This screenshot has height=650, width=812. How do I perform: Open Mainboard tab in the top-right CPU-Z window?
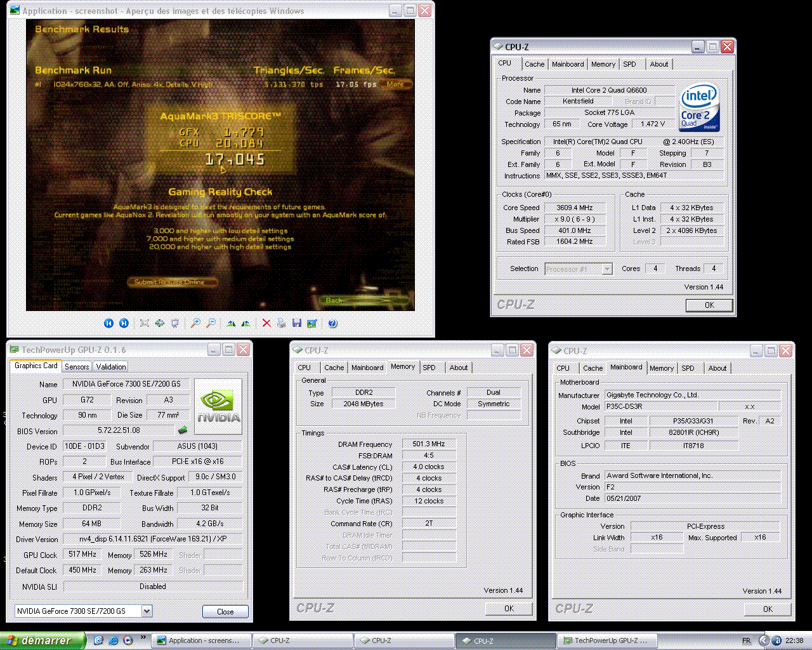click(x=568, y=64)
